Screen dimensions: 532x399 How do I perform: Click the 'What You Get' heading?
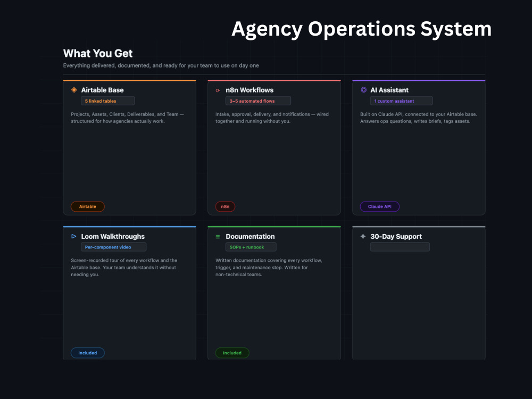tap(98, 53)
